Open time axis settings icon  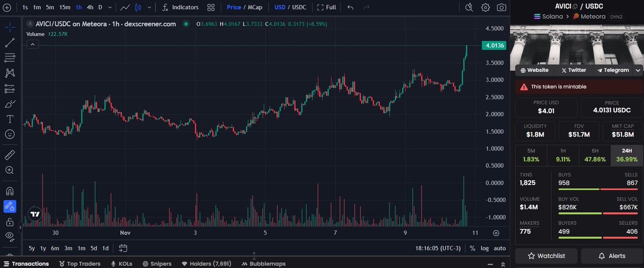tap(496, 233)
